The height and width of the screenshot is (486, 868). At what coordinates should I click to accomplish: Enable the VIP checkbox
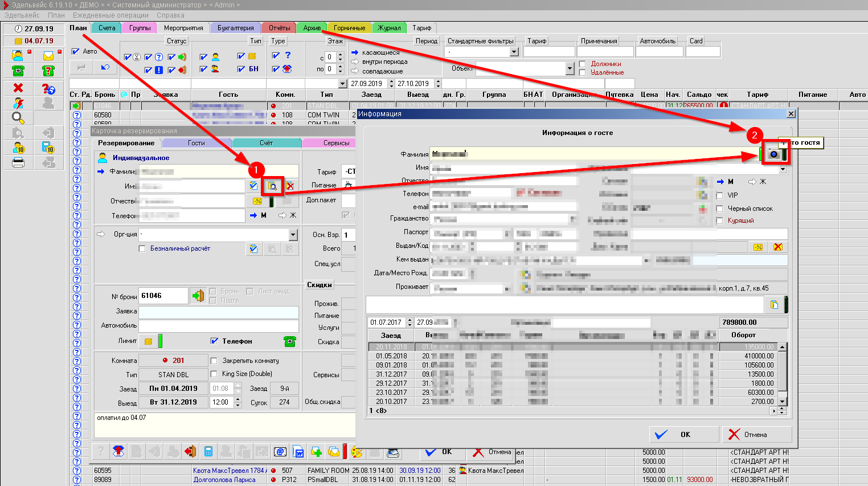720,195
